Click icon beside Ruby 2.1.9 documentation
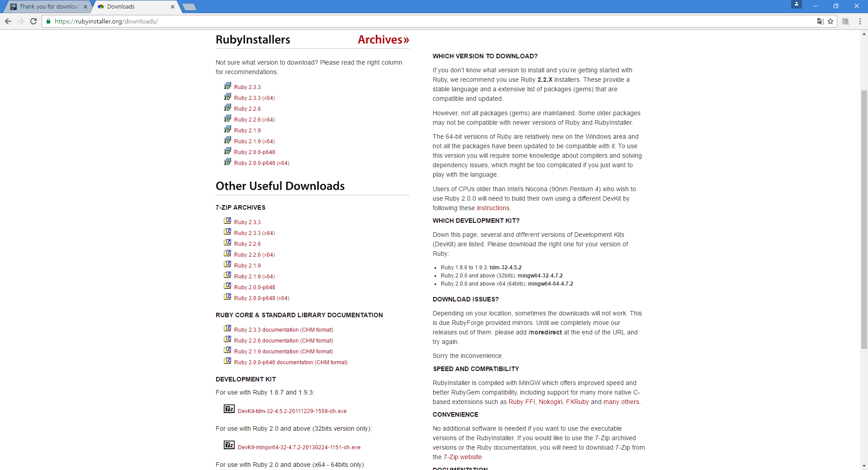Viewport: 868px width, 470px height. pos(227,350)
